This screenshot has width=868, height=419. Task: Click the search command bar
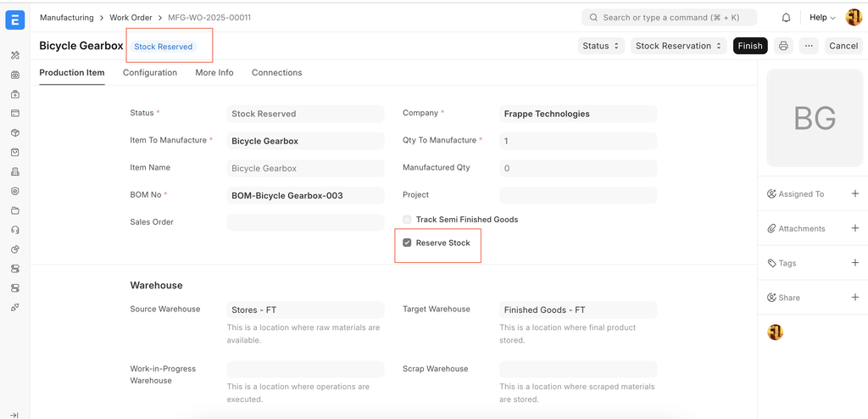669,18
